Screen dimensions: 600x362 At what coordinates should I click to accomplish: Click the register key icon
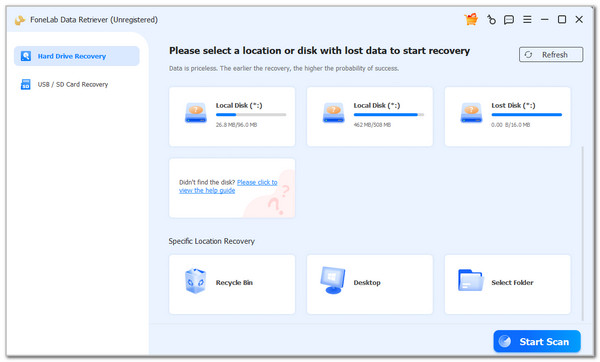(x=491, y=20)
